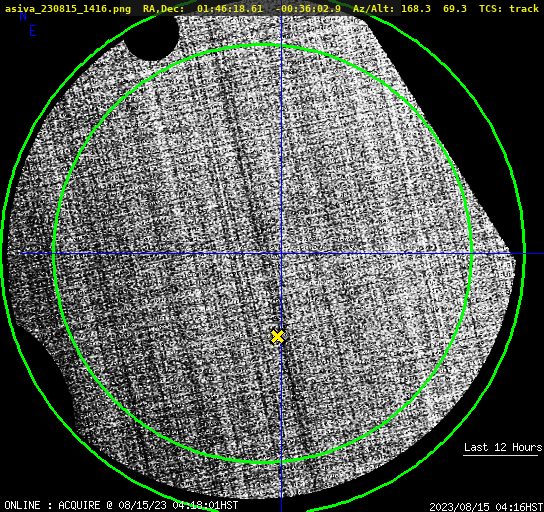Select the RA,Dec coordinate readout 01:46:18.61
The image size is (544, 512).
coord(230,8)
